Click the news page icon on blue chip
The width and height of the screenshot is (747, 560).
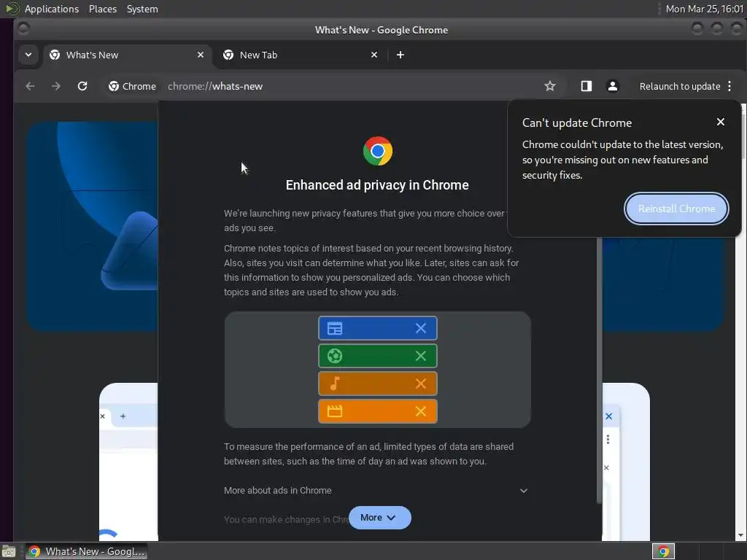pos(335,328)
